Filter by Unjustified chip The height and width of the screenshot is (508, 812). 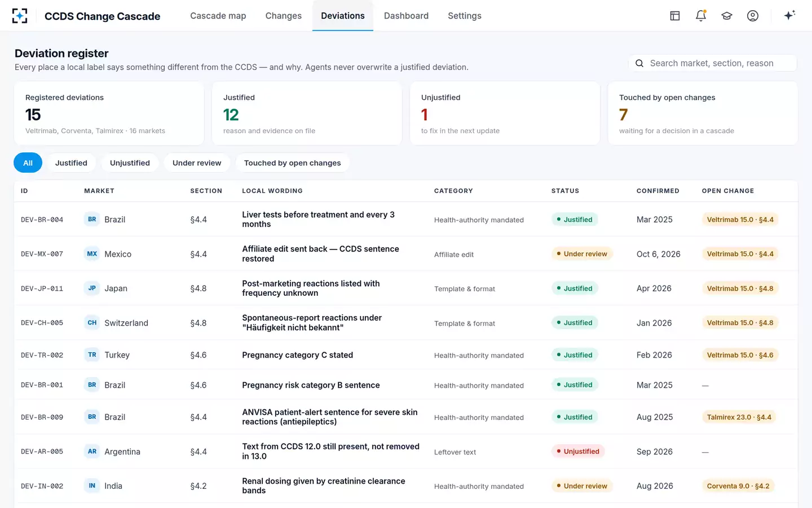[x=130, y=163]
